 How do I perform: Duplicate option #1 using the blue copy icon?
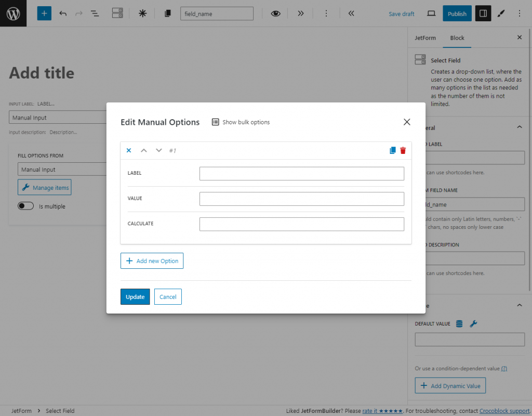[392, 150]
